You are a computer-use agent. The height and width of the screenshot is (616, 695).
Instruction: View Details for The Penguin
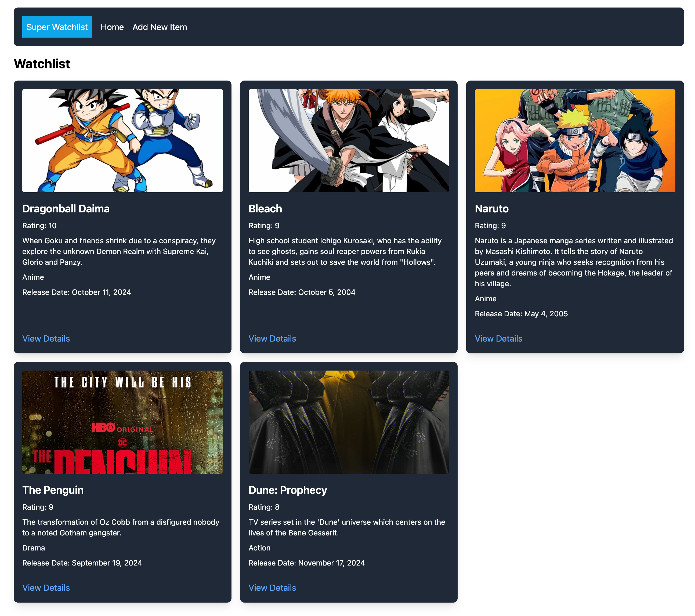click(x=46, y=588)
